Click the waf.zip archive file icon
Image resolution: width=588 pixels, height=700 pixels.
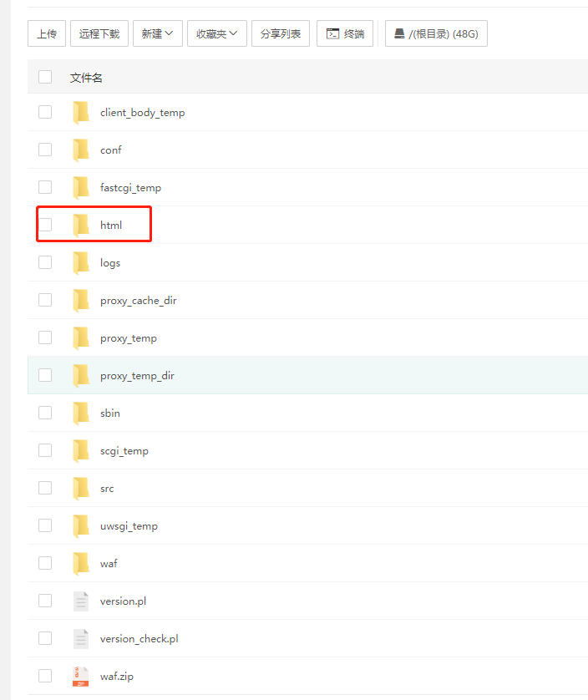(81, 676)
